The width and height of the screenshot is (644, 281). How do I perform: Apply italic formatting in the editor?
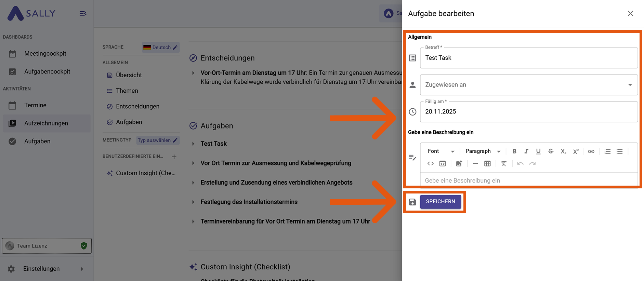(x=526, y=151)
